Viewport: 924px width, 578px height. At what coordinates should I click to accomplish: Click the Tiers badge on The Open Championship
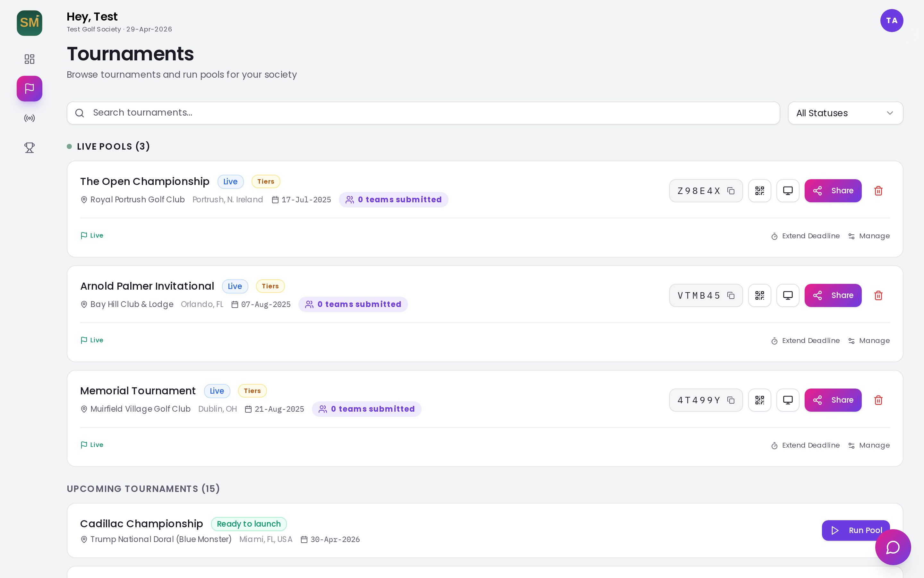point(266,181)
